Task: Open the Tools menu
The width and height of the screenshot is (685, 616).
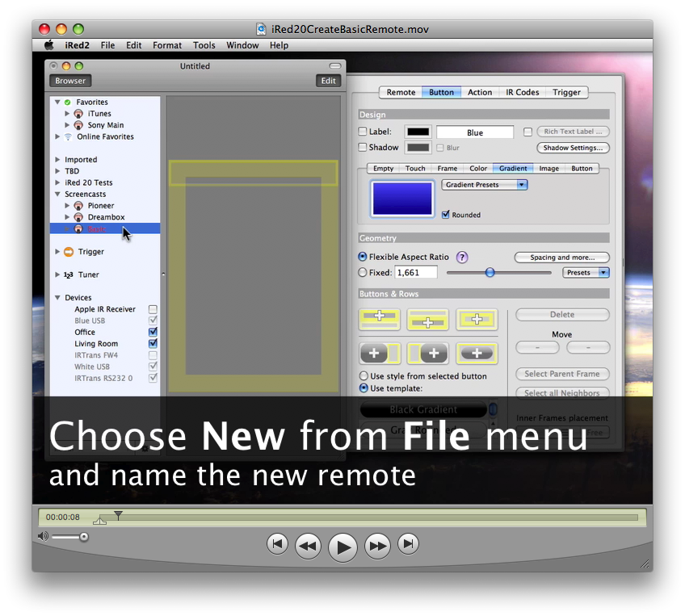Action: click(204, 45)
